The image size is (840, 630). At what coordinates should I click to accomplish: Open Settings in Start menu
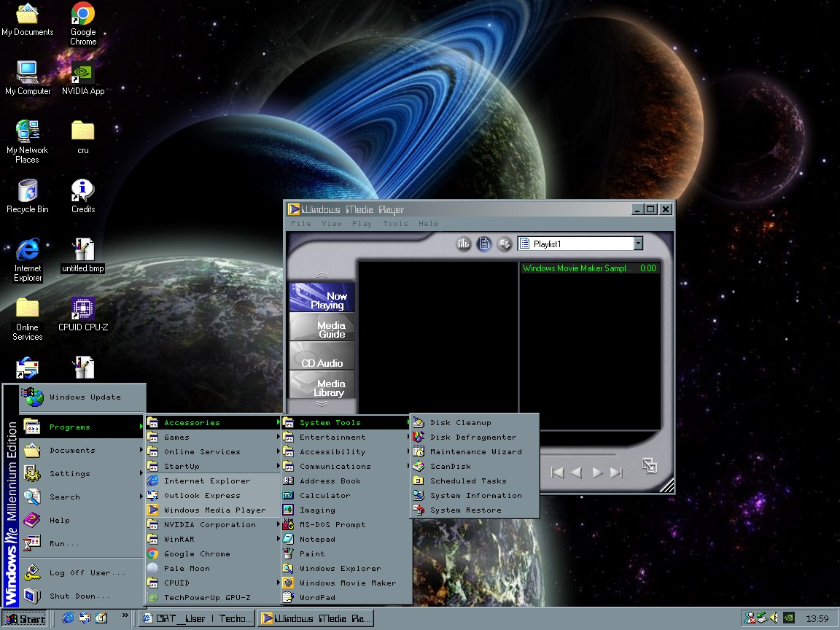[x=82, y=473]
